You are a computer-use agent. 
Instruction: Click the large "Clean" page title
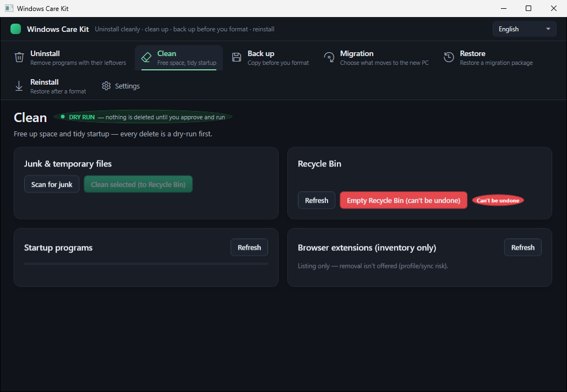[30, 118]
